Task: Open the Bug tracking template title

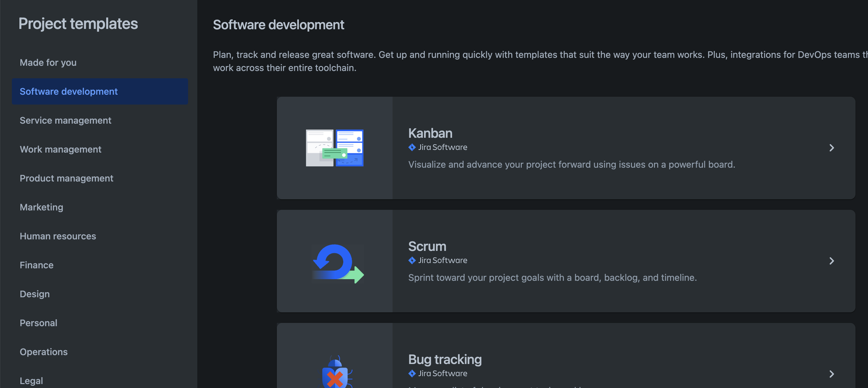Action: point(445,359)
